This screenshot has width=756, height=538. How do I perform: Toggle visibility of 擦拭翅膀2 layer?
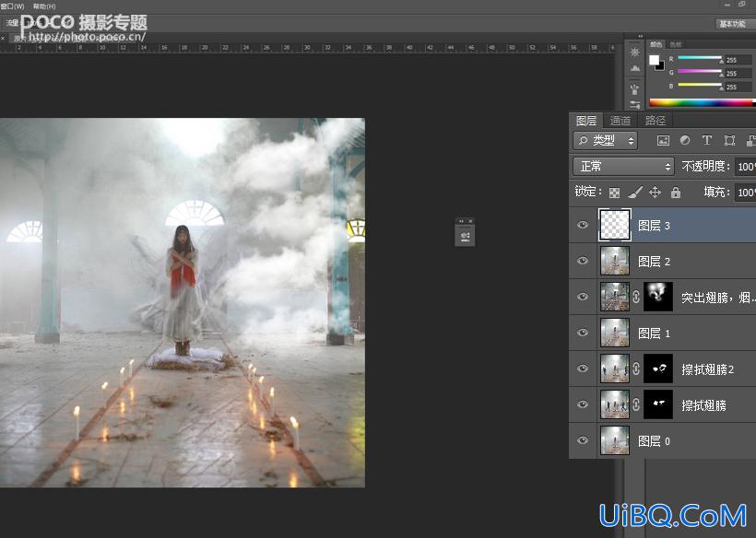coord(583,368)
